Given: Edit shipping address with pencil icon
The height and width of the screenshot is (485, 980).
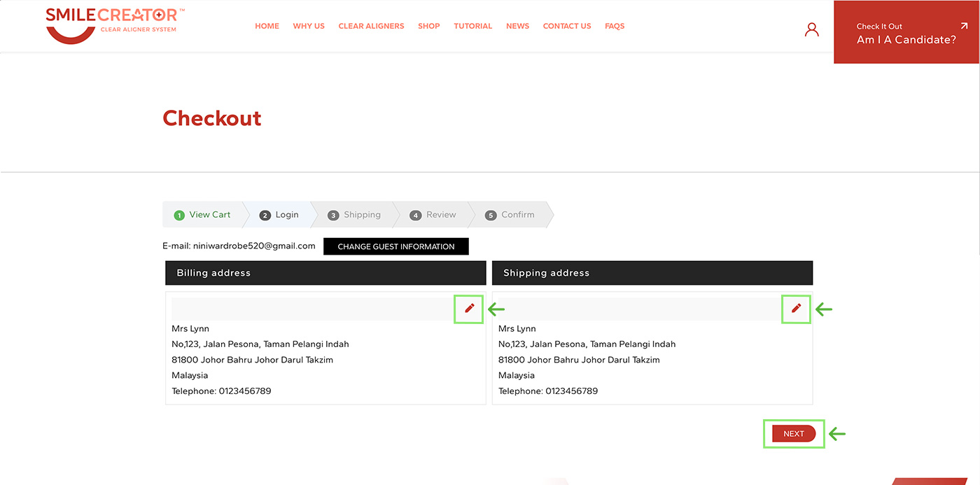Looking at the screenshot, I should [796, 308].
